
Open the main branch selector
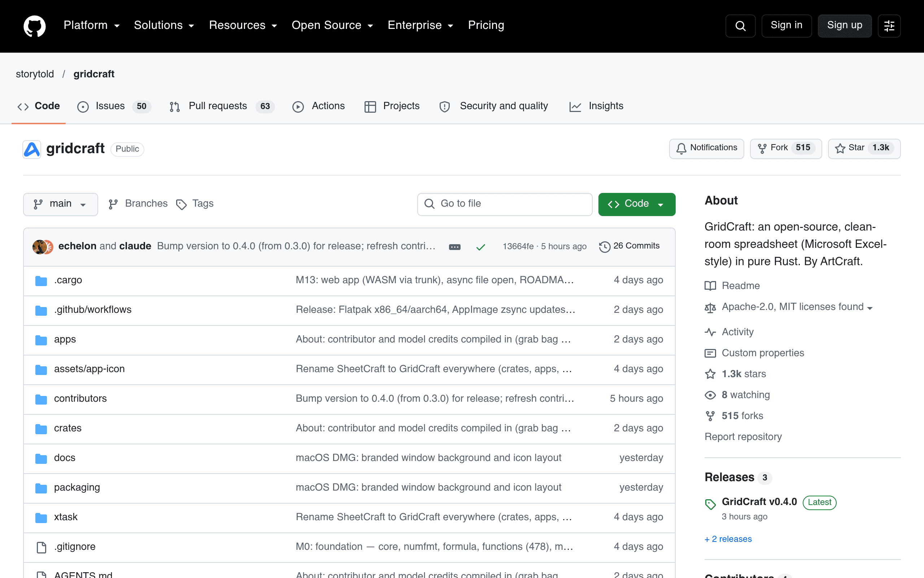click(60, 204)
